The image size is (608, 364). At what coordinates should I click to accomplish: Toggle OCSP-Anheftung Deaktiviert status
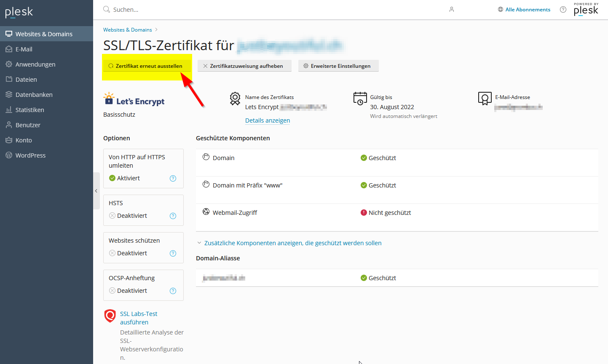point(128,291)
